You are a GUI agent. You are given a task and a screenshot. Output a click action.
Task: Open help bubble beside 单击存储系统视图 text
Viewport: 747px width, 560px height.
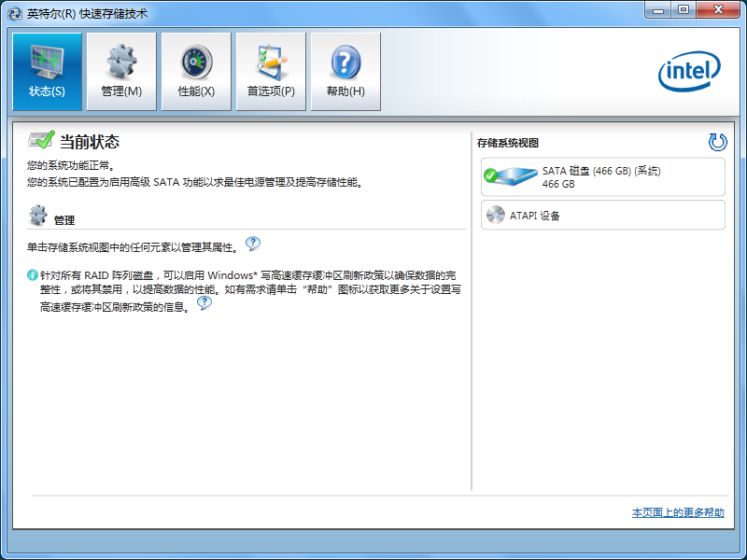click(253, 244)
